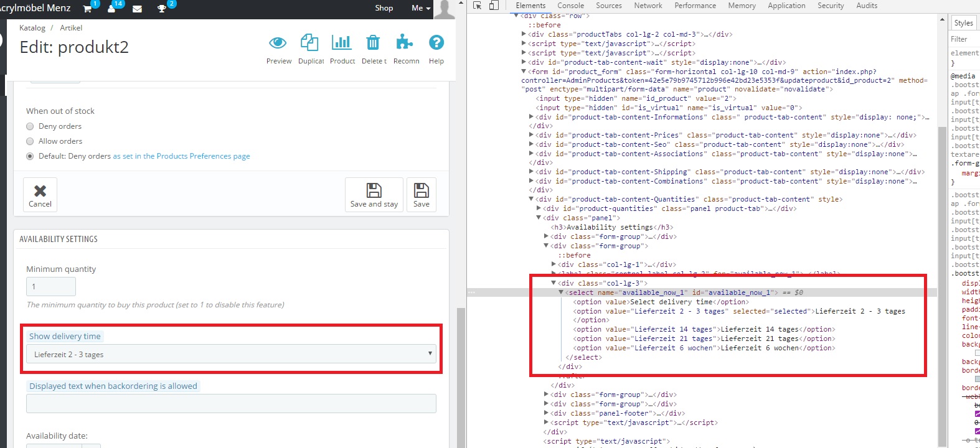Click the Styles Filter input

pos(964,39)
